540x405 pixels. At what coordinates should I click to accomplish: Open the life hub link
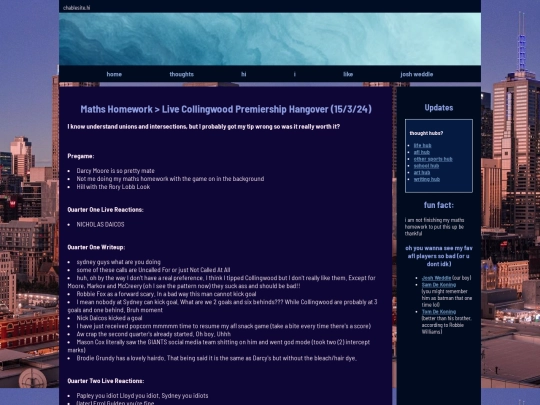[422, 145]
